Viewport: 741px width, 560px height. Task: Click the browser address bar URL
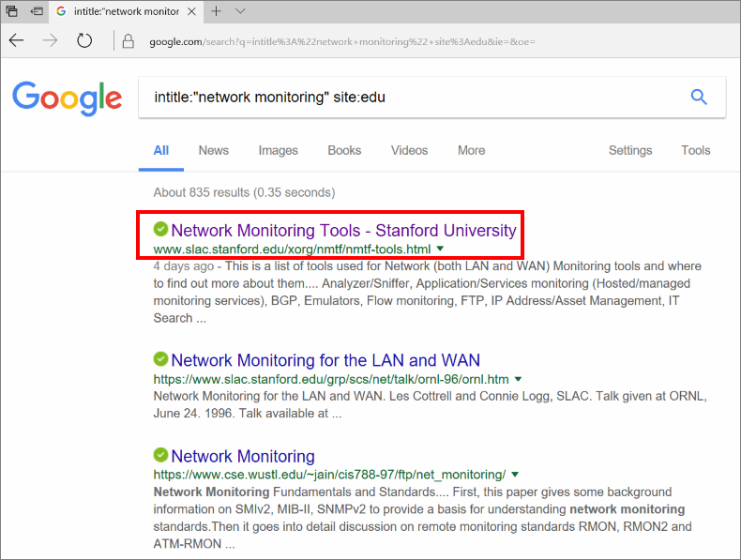(x=342, y=41)
